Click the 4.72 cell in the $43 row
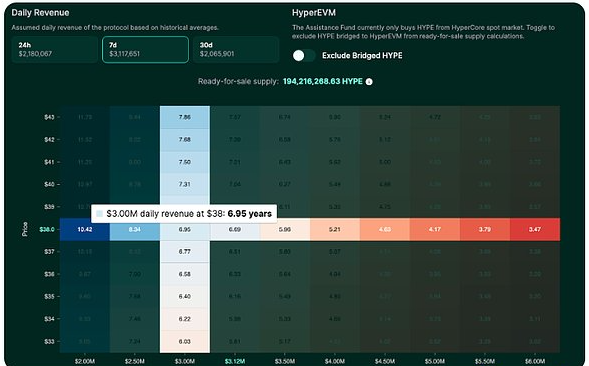Screen dimensions: 589x366 point(435,117)
